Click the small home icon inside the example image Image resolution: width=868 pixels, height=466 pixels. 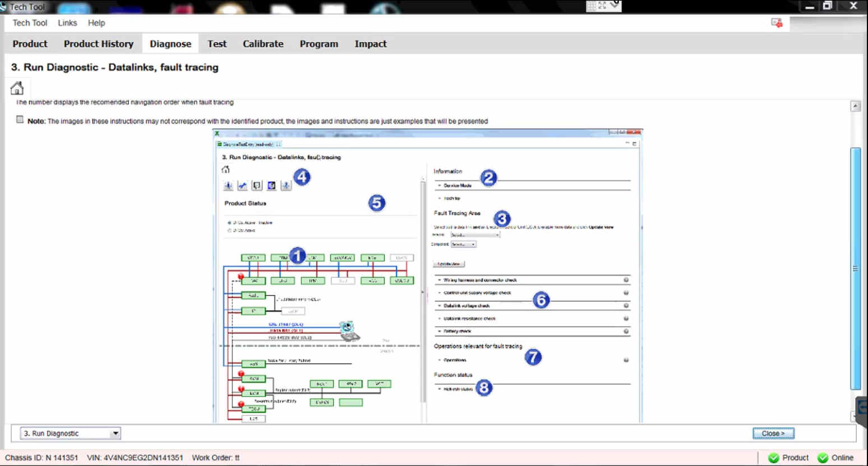[x=225, y=169]
